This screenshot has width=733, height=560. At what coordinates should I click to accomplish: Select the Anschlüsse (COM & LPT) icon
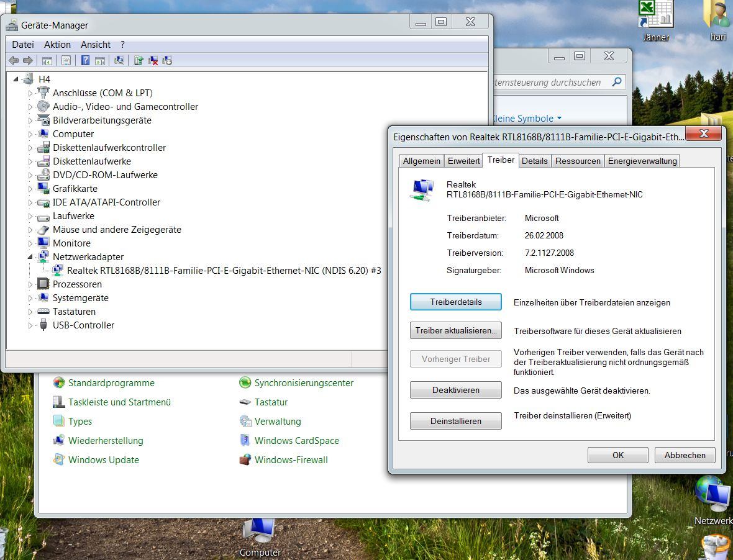tap(43, 93)
